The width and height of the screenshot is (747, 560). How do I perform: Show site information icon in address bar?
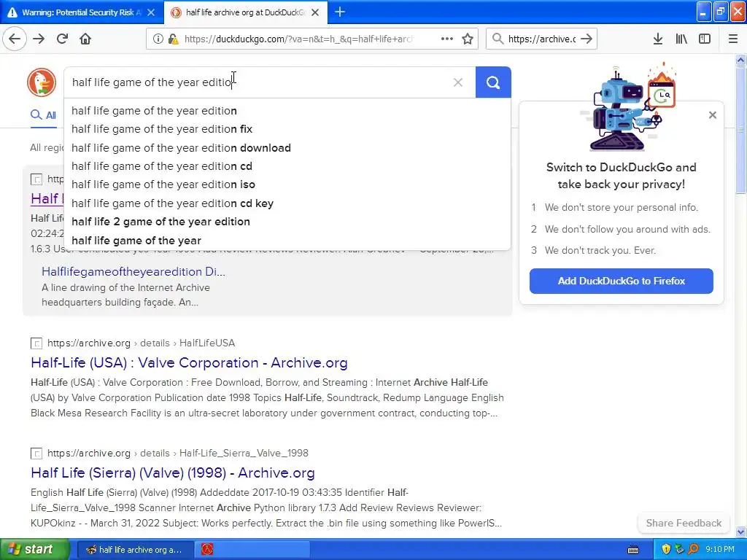[158, 39]
